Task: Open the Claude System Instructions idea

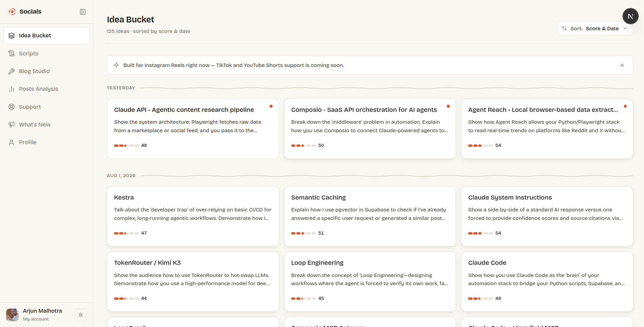Action: 547,217
